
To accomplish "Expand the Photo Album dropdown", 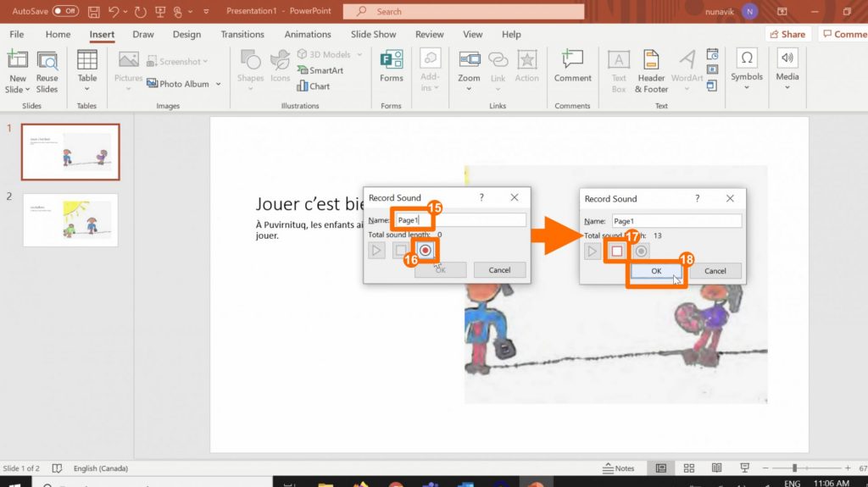I will tap(218, 84).
